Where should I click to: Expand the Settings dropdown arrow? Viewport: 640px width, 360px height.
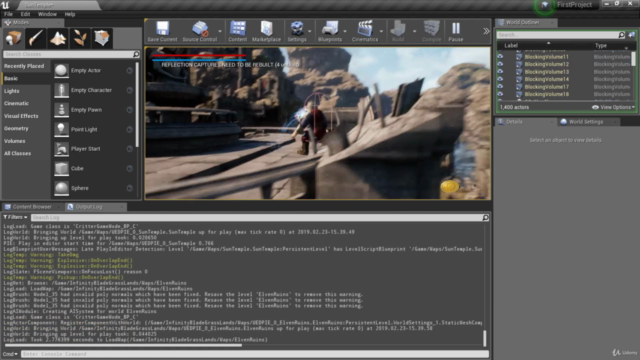click(x=310, y=31)
